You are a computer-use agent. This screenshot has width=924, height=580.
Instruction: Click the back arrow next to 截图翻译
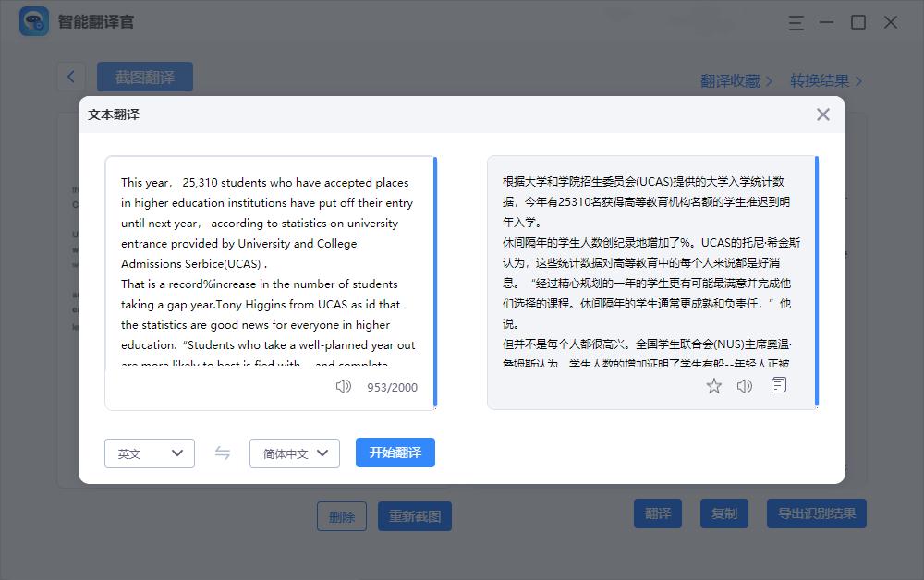[x=71, y=77]
